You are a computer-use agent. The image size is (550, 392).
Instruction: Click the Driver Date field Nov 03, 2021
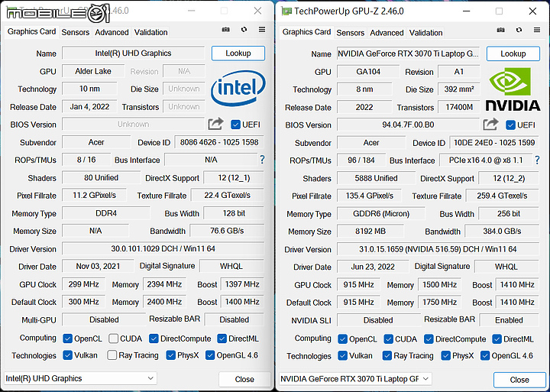point(98,267)
